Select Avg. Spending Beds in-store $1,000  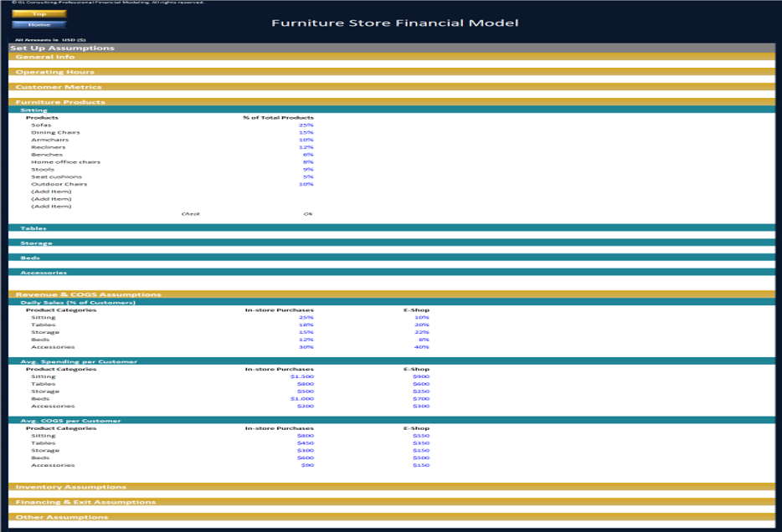301,398
